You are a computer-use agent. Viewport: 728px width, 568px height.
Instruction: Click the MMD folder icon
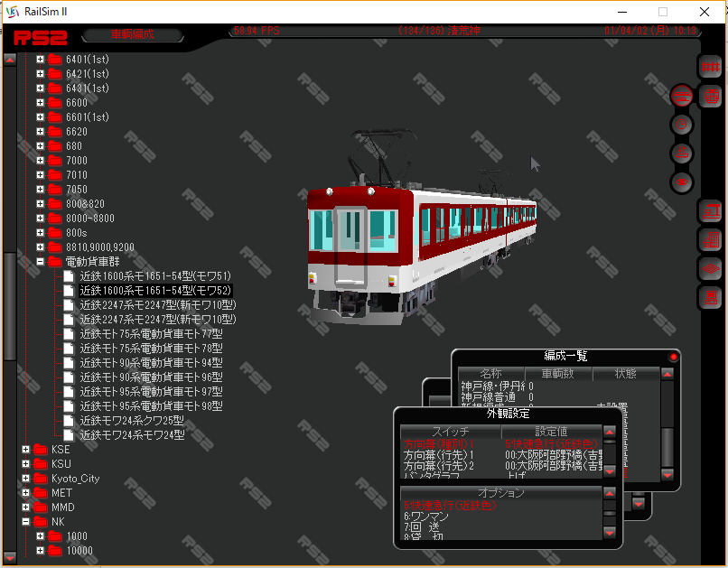pyautogui.click(x=41, y=507)
